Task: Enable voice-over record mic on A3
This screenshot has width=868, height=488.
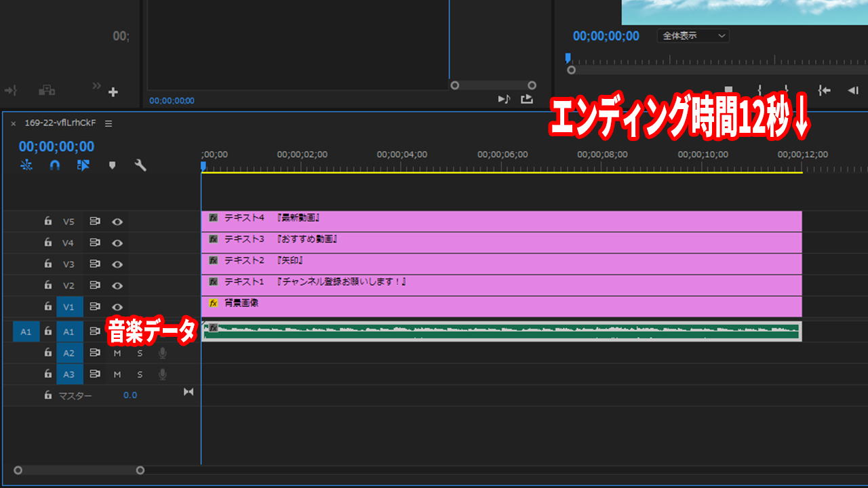Action: point(162,374)
